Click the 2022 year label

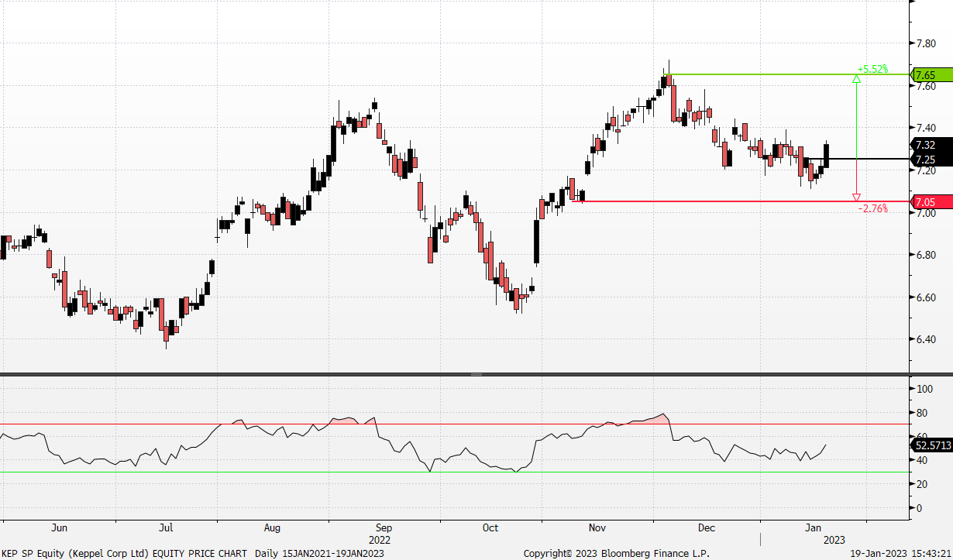coord(380,540)
